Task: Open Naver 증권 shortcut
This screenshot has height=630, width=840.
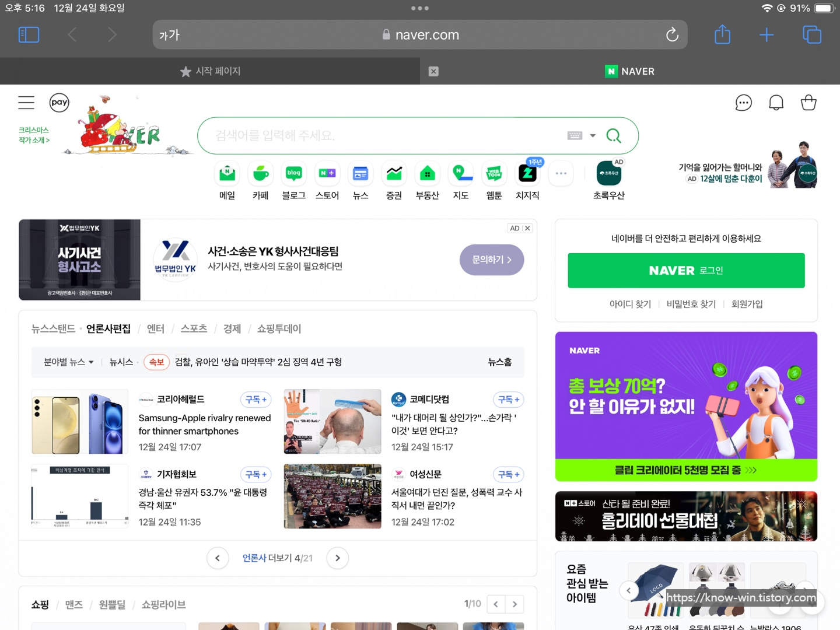Action: point(394,181)
